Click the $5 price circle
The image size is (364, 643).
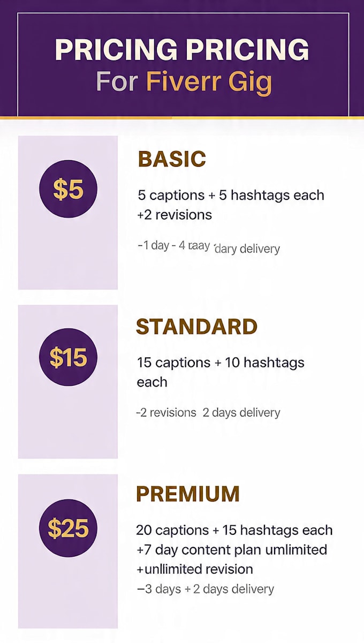coord(68,189)
